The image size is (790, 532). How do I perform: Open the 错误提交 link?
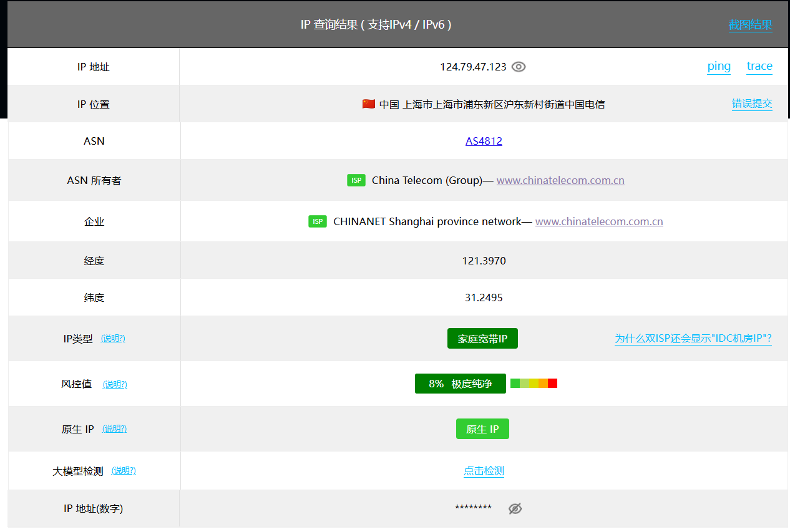click(752, 104)
